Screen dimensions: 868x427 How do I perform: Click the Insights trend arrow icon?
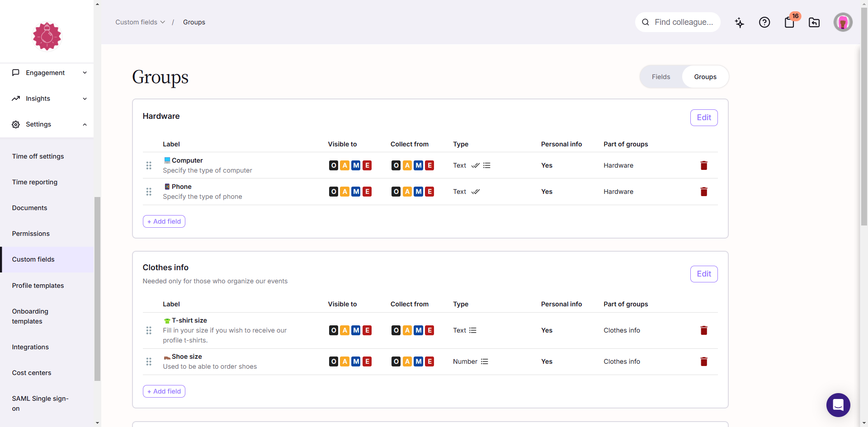point(16,99)
